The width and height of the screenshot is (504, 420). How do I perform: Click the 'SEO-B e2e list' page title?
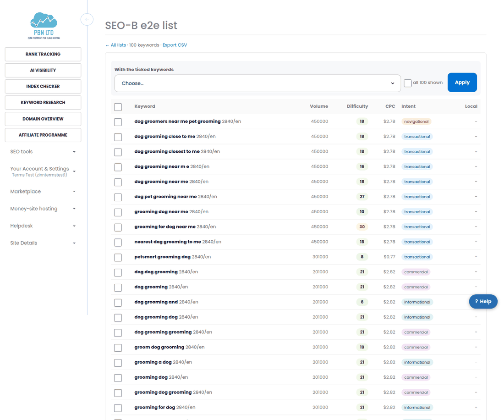click(x=141, y=25)
